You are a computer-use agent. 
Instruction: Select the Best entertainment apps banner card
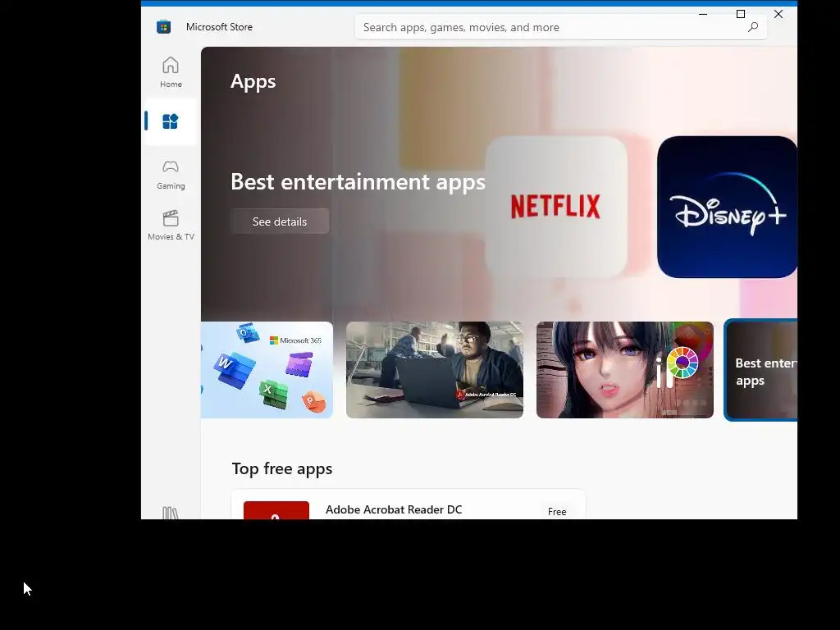click(760, 370)
